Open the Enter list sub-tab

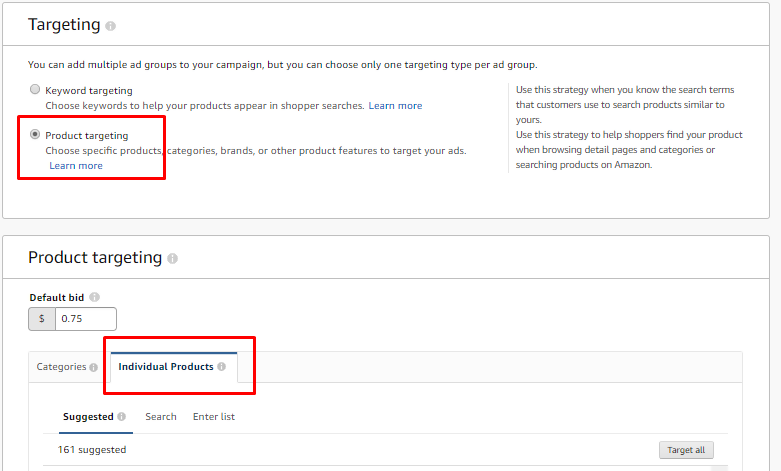tap(214, 417)
